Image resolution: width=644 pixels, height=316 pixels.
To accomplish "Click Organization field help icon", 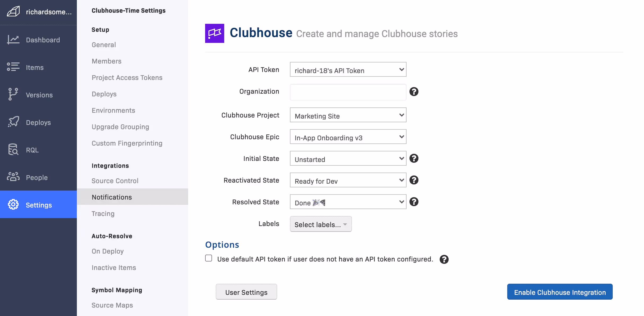I will click(x=414, y=92).
